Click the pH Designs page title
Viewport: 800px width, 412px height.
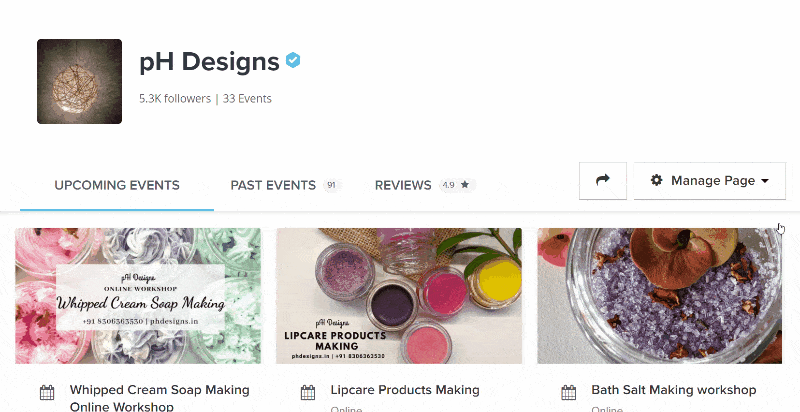pos(209,62)
